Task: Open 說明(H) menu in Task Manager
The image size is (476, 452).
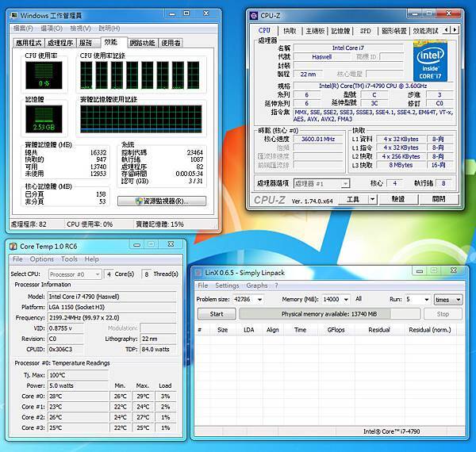Action: [x=109, y=29]
